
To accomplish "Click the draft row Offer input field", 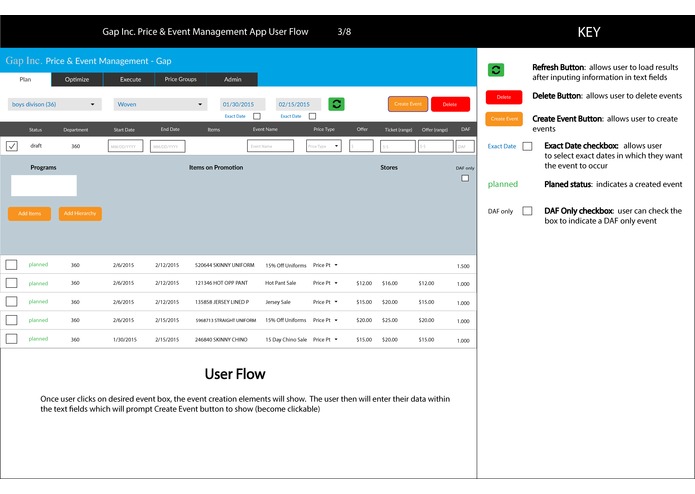I will [361, 146].
